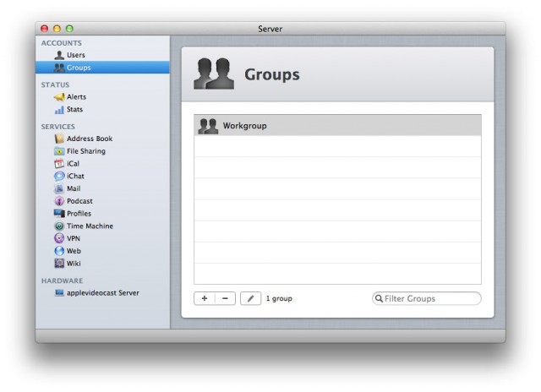Click the VPN label
The image size is (541, 392).
[74, 238]
